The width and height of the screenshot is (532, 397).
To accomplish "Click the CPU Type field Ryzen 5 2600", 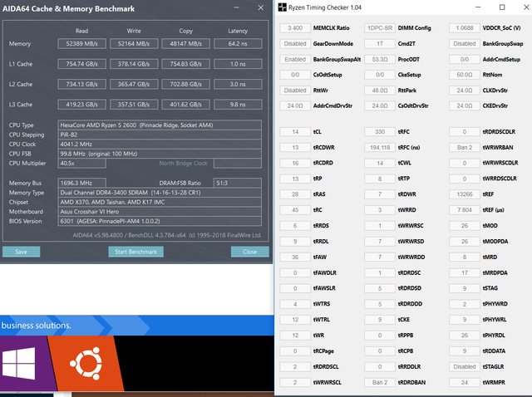I will coord(160,125).
